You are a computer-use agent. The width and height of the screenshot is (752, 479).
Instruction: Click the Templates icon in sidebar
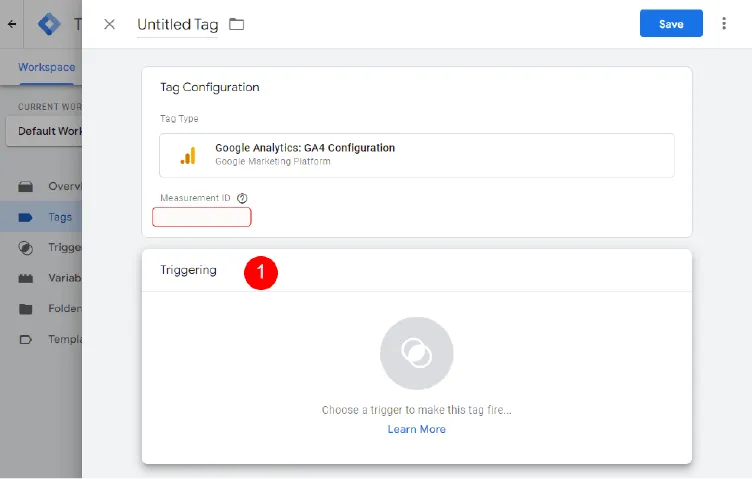[x=26, y=339]
